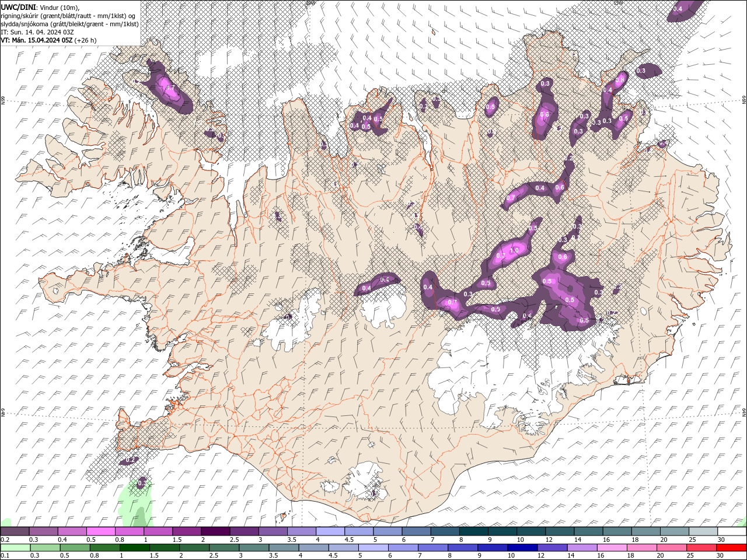Pick the dark teal swatch labeled 8 in upper legend

[x=474, y=531]
